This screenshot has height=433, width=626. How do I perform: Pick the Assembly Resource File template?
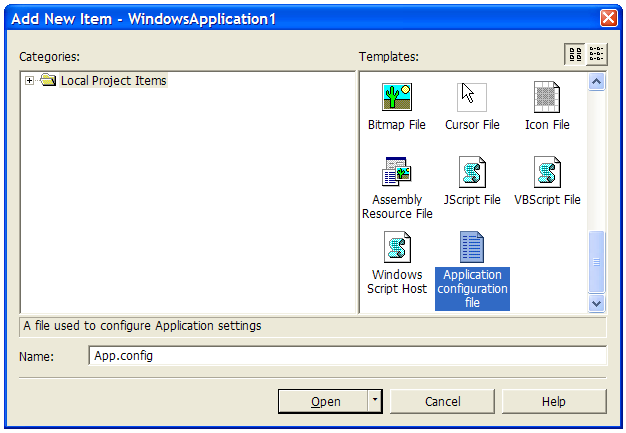click(x=396, y=173)
